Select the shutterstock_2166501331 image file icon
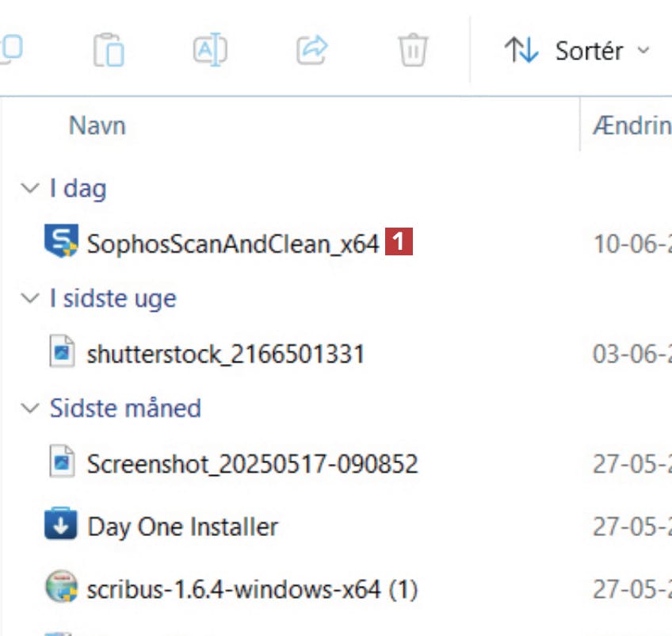 click(x=62, y=353)
